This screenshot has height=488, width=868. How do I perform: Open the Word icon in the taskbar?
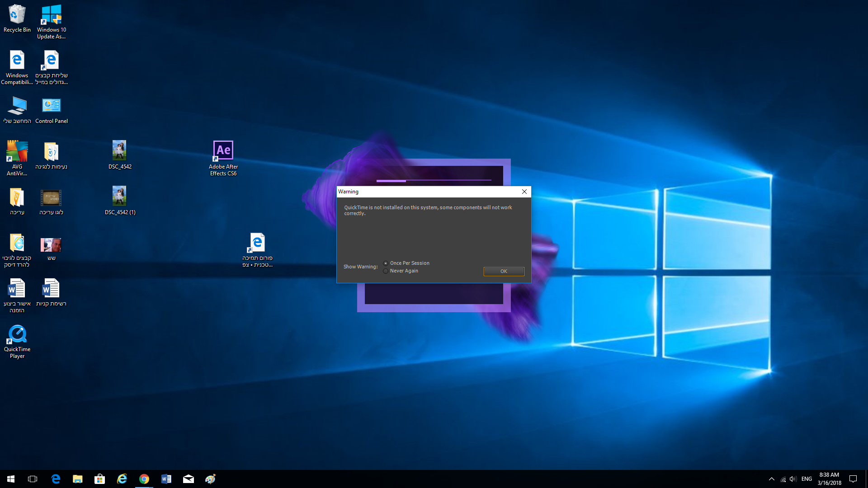tap(166, 479)
